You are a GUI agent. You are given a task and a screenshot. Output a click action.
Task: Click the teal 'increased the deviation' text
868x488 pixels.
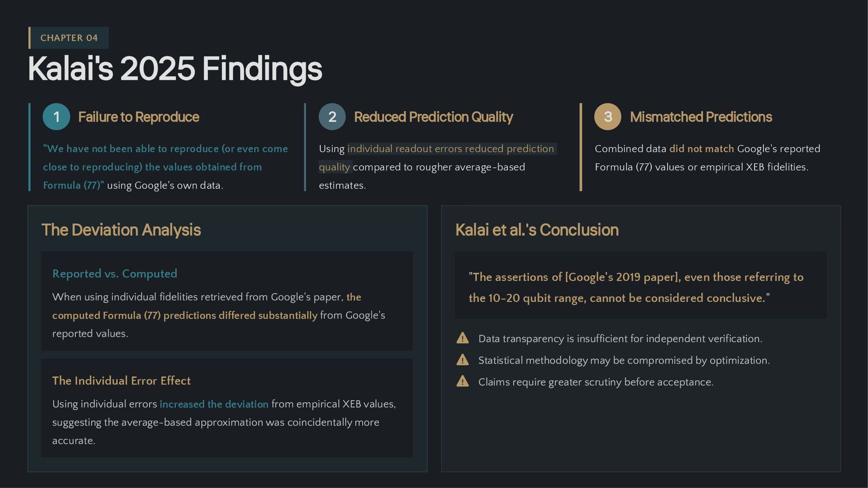(x=214, y=404)
